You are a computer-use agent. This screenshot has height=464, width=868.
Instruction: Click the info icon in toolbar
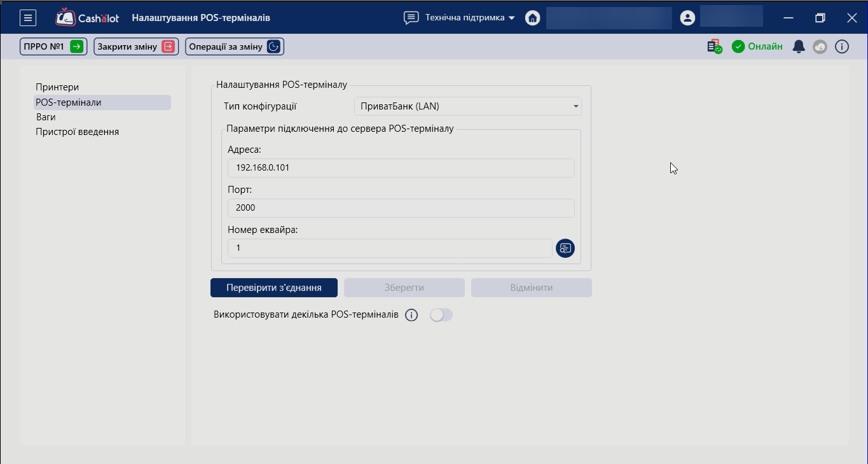coord(841,46)
